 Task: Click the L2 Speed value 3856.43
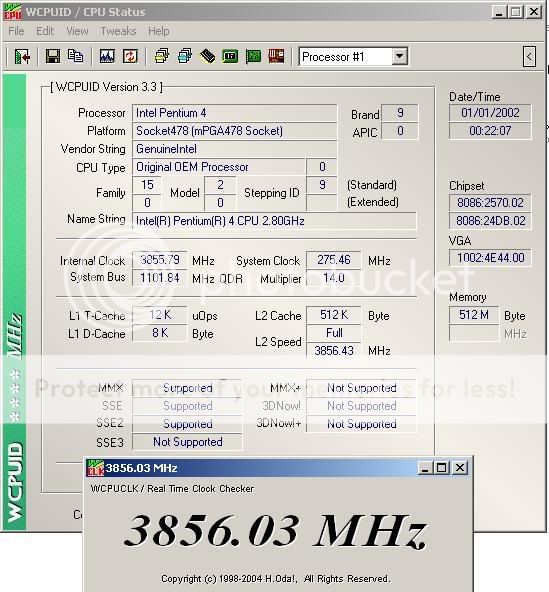[333, 351]
